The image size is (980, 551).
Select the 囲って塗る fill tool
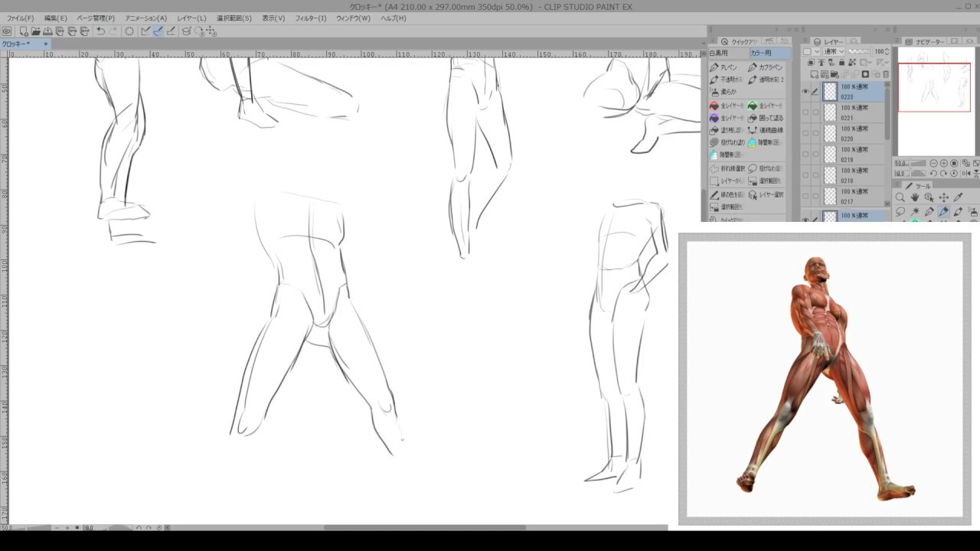click(x=766, y=119)
